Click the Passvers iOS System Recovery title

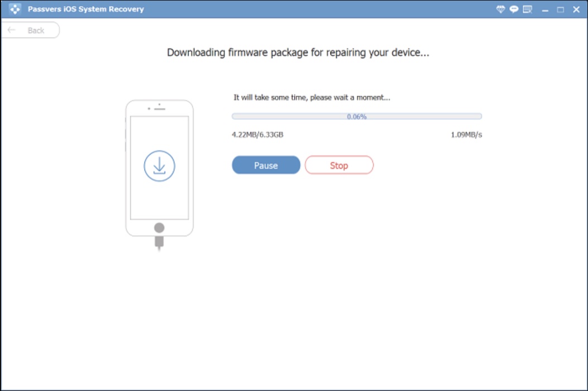click(x=86, y=9)
